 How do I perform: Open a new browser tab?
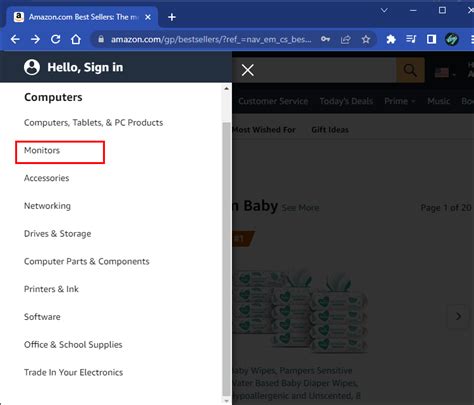172,17
